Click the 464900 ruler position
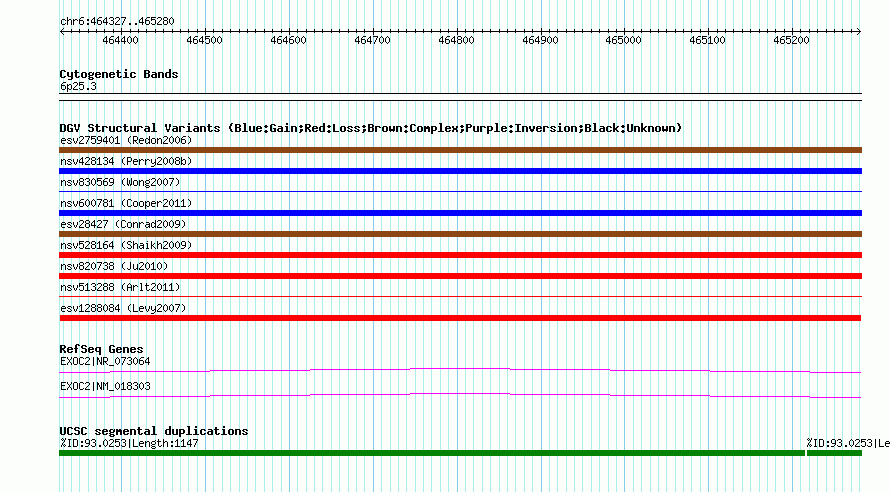This screenshot has height=492, width=890. [540, 40]
